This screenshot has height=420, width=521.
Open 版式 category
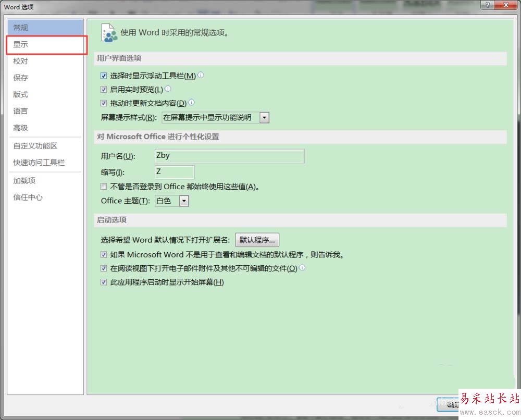(x=45, y=94)
